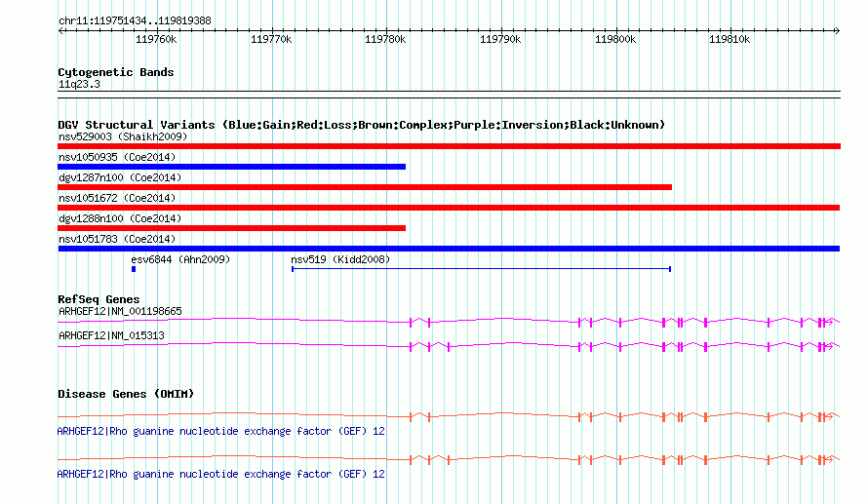
Task: Click the 119780k ruler tick label
Action: coord(385,39)
